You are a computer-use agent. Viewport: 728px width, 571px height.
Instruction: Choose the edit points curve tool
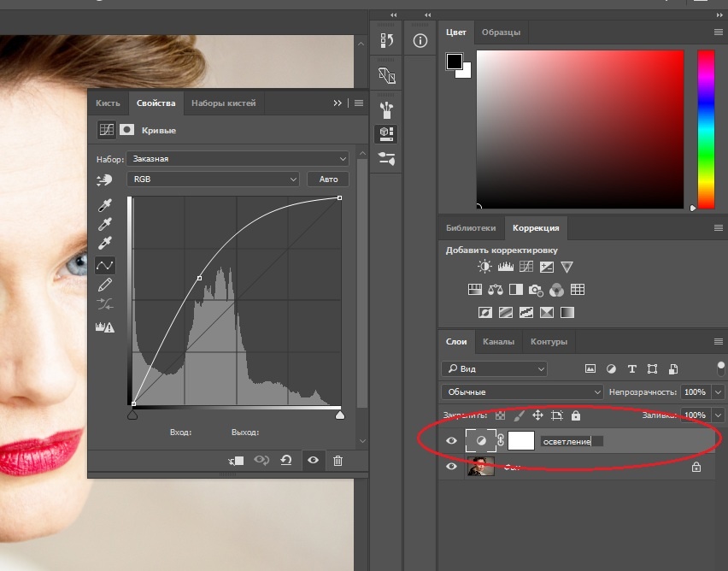(x=105, y=265)
